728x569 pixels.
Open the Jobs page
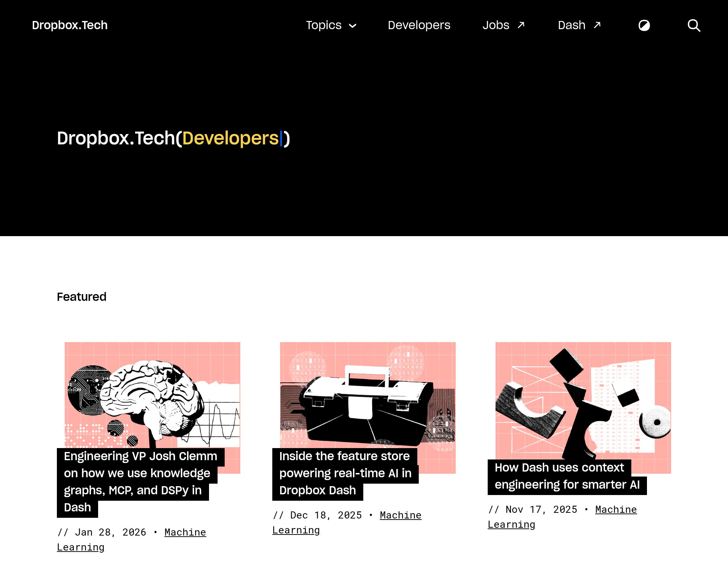pyautogui.click(x=496, y=25)
